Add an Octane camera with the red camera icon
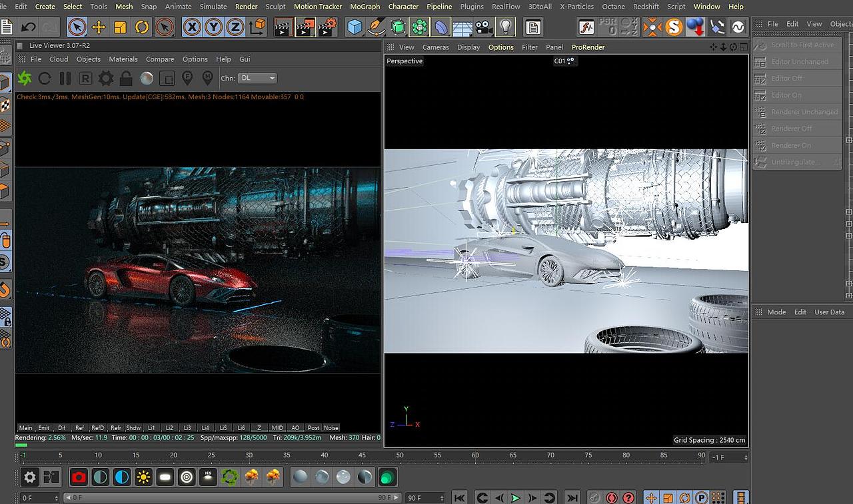Screen dimensions: 853x504 click(x=79, y=477)
